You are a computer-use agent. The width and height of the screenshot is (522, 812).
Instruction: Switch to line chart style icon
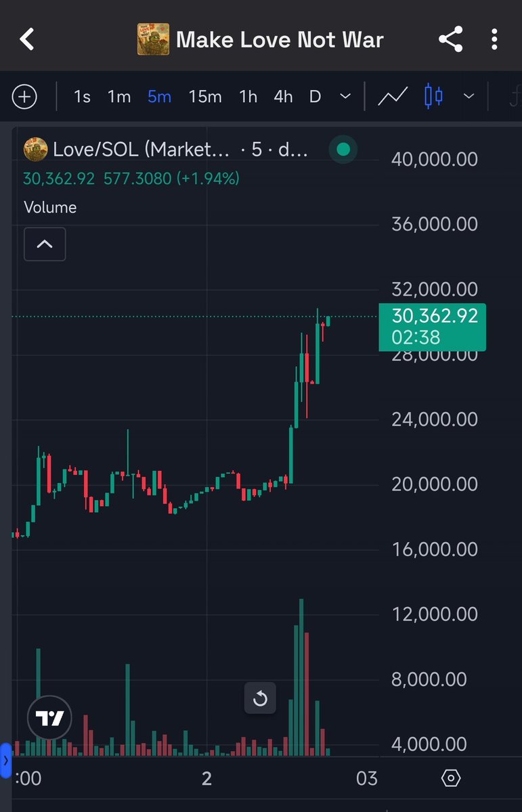pos(392,97)
